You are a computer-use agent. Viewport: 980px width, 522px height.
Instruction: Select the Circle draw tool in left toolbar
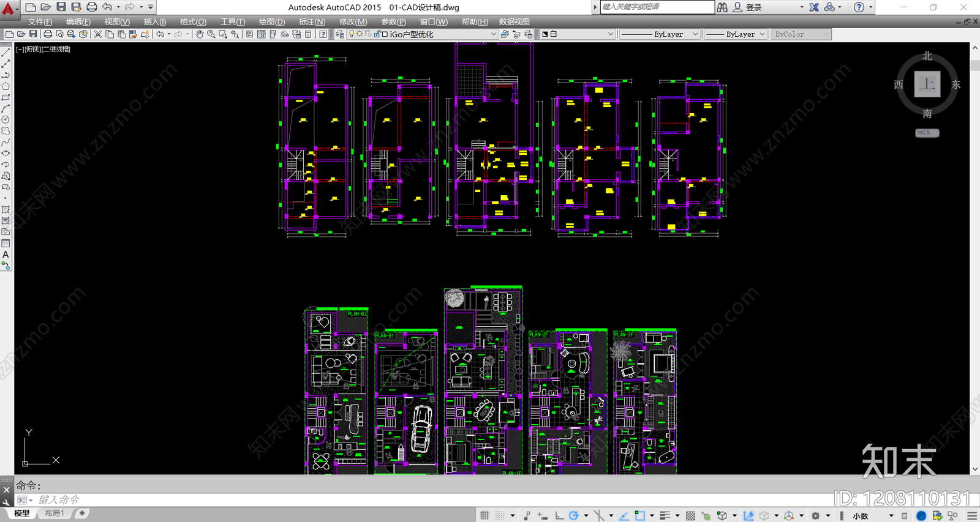(6, 120)
